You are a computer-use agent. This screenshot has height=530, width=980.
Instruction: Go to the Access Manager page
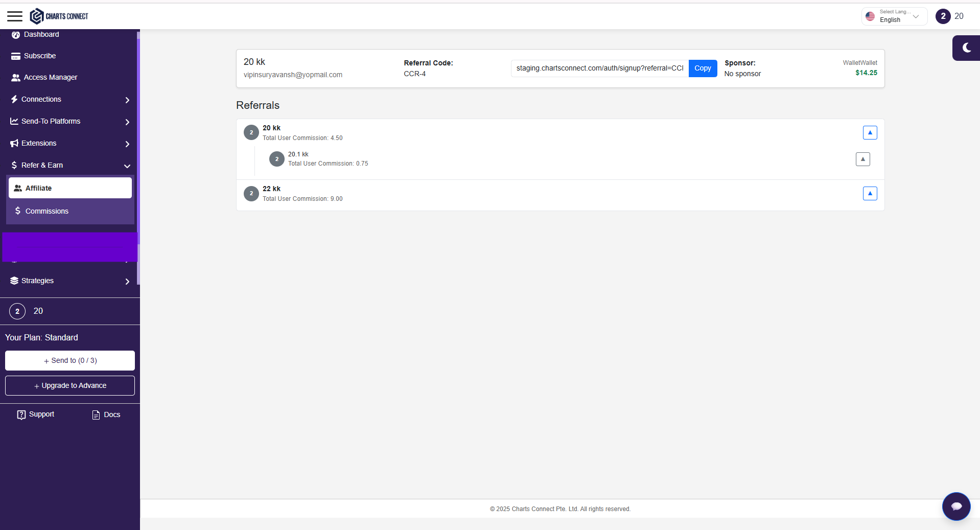click(50, 78)
